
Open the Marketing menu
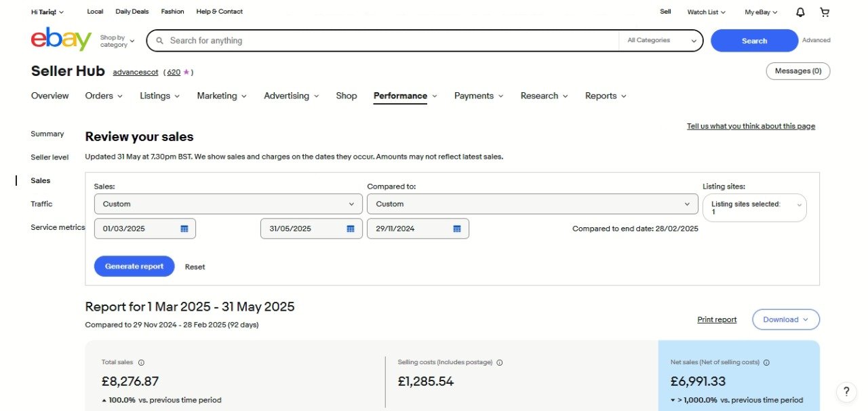(x=222, y=96)
